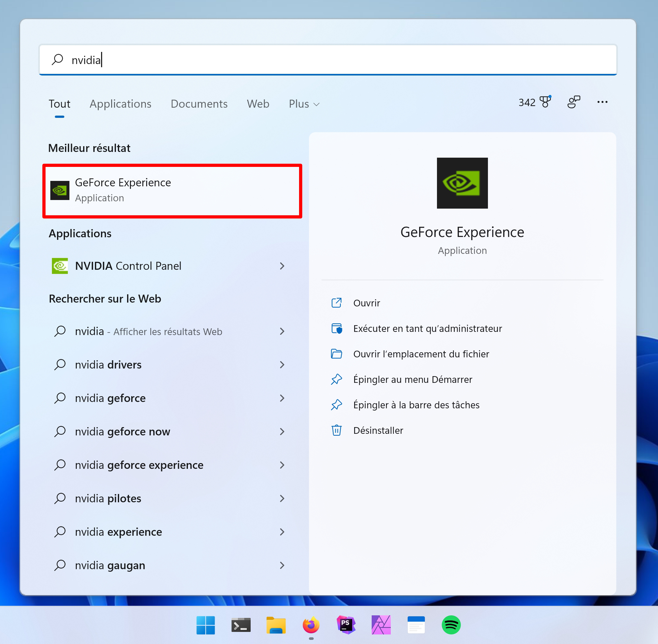Launch Spotify from taskbar
The height and width of the screenshot is (644, 658).
451,625
